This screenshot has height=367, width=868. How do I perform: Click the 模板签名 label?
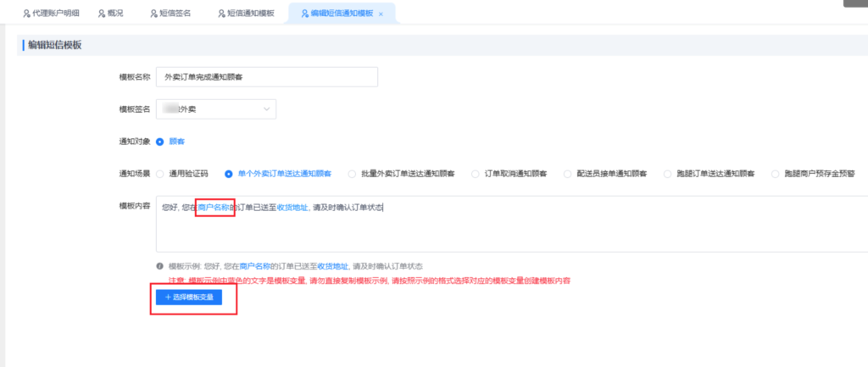click(x=135, y=109)
